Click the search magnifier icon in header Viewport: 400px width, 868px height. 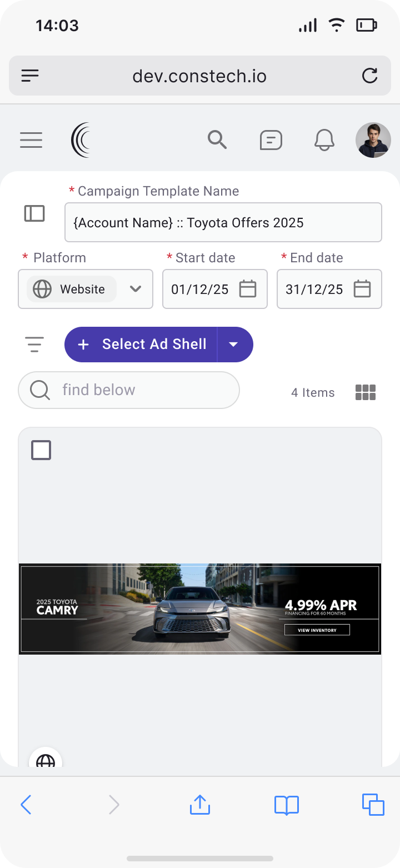click(x=217, y=140)
